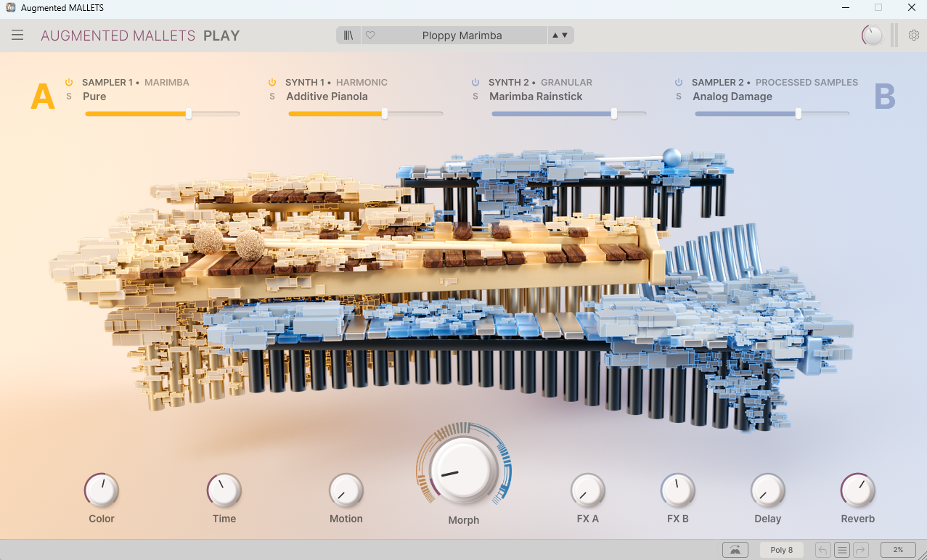Click the Motion knob
Viewport: 927px width, 560px height.
(346, 491)
